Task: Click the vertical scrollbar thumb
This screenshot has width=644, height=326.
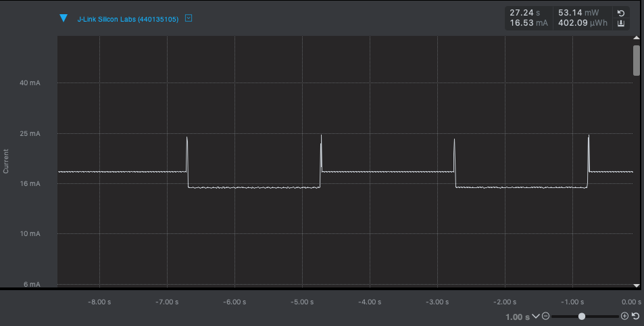Action: (x=637, y=60)
